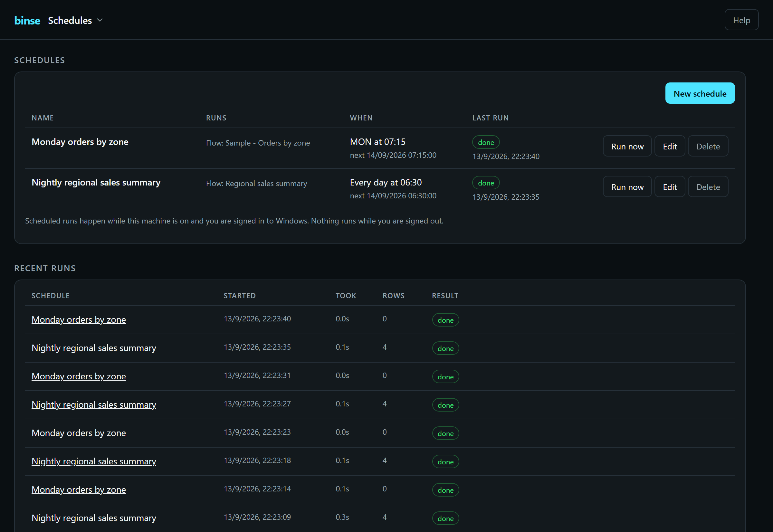This screenshot has width=773, height=532.
Task: Edit the Monday orders by zone schedule
Action: coord(670,146)
